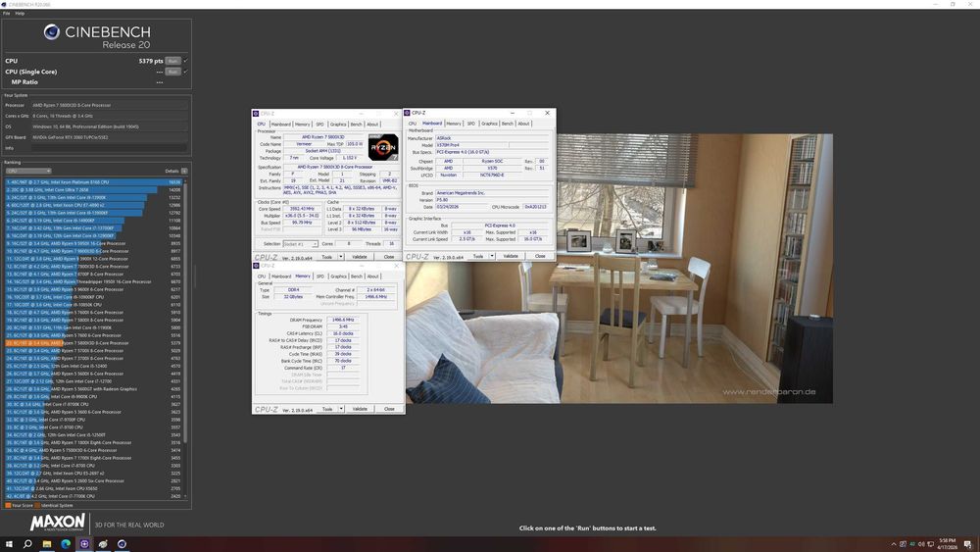Click the Core Speed value in CPU-Z
980x552 pixels.
coord(303,209)
